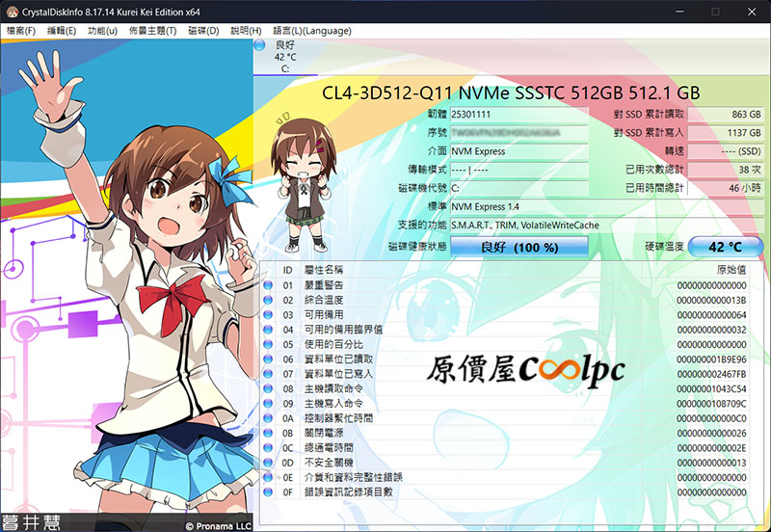The height and width of the screenshot is (532, 771).
Task: Click the 良好 (100 %) health status button
Action: (x=519, y=247)
